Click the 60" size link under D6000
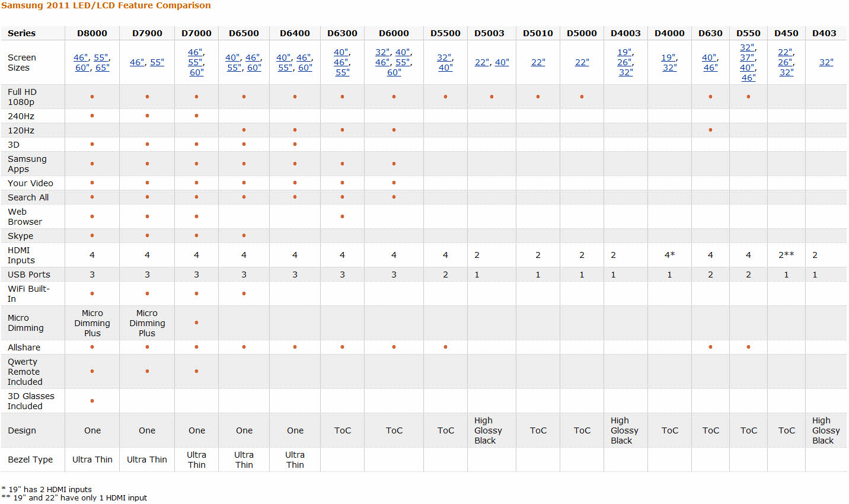The height and width of the screenshot is (504, 849). coord(394,72)
